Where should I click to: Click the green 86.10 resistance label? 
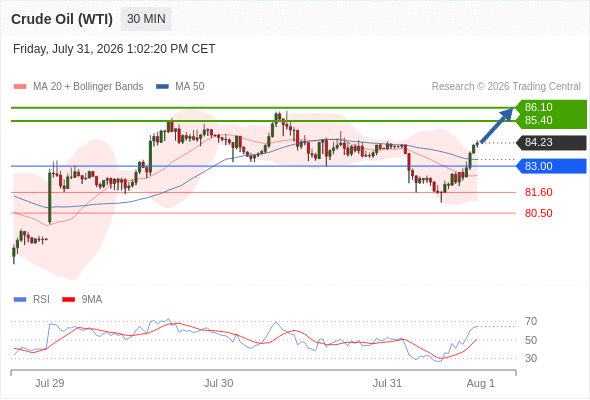click(538, 107)
